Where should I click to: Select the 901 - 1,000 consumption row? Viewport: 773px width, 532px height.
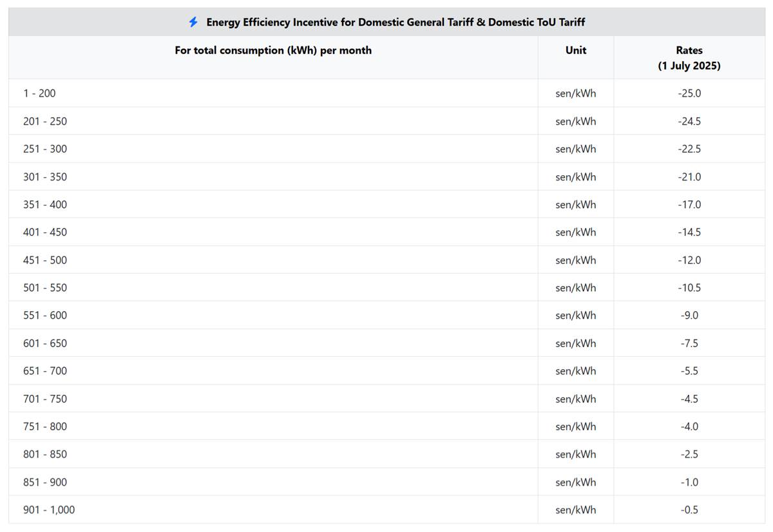point(49,510)
